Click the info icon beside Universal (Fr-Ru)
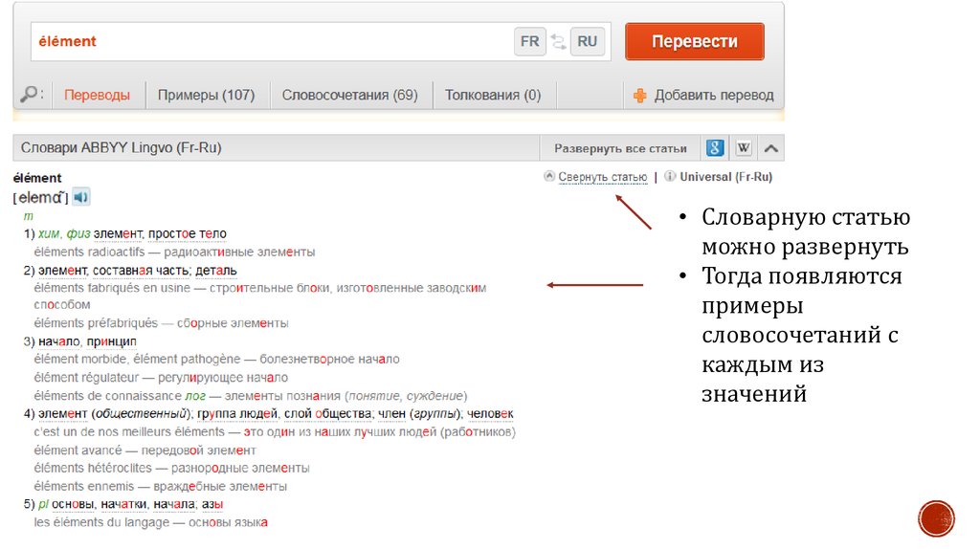The height and width of the screenshot is (549, 980). [670, 177]
